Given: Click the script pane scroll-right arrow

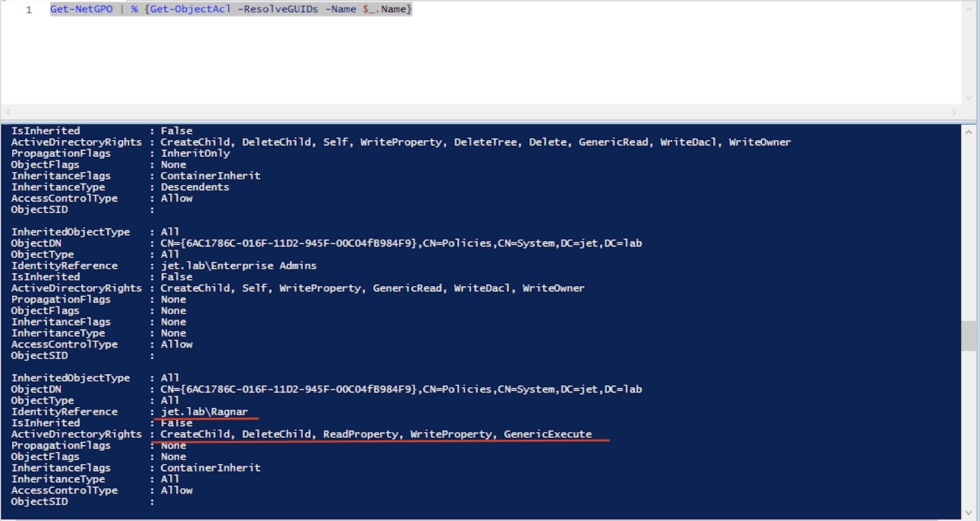Looking at the screenshot, I should [x=954, y=112].
